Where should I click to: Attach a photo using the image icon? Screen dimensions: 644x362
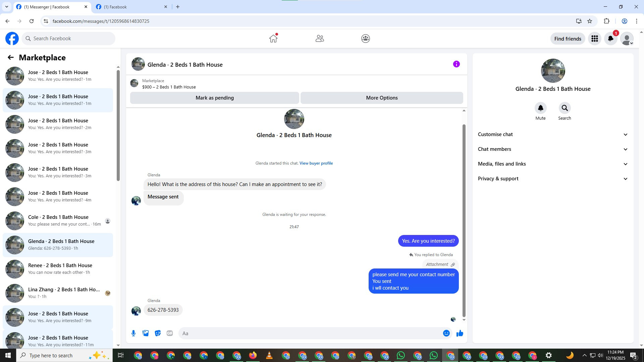146,333
